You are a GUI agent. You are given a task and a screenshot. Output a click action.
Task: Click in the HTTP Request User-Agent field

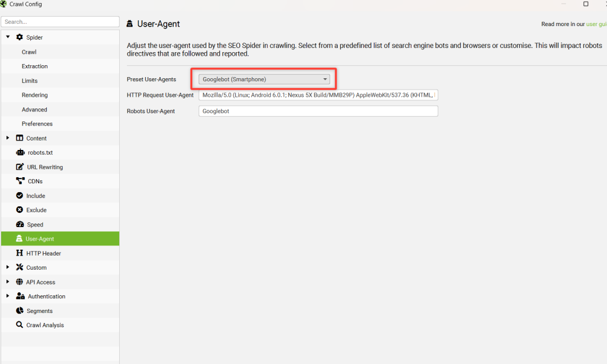(318, 95)
